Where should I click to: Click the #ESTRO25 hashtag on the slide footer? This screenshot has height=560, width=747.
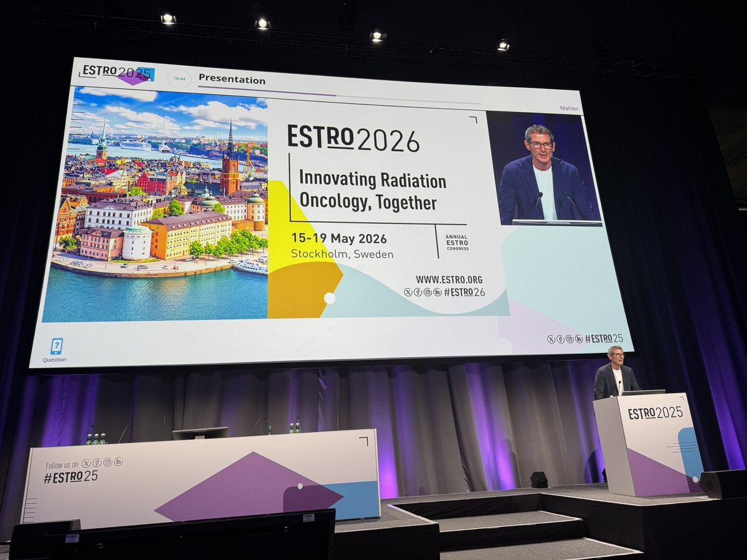click(605, 339)
